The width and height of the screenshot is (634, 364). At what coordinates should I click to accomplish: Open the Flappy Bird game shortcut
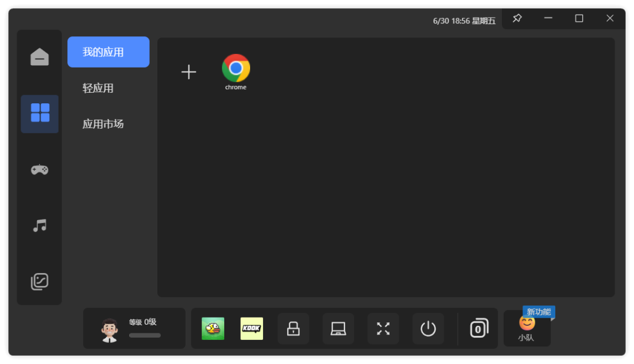(x=213, y=328)
